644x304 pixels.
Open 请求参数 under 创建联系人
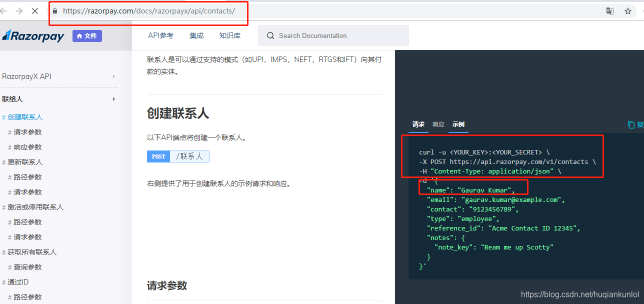click(x=27, y=132)
